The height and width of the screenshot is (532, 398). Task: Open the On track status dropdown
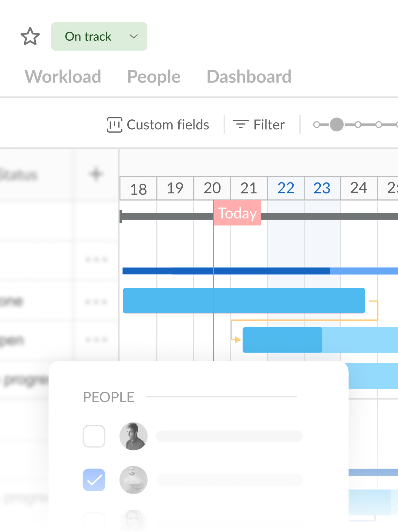(88, 36)
